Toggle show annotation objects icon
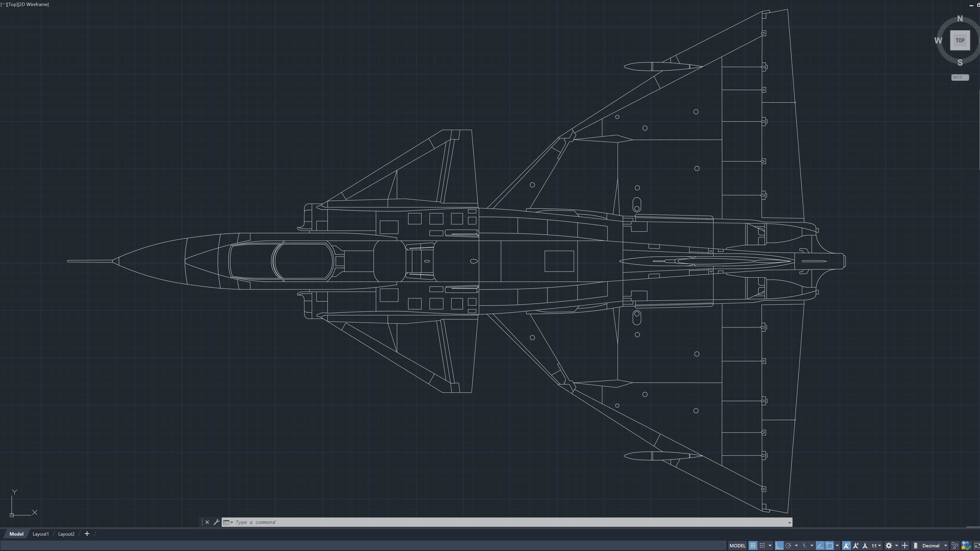980x551 pixels. tap(846, 546)
